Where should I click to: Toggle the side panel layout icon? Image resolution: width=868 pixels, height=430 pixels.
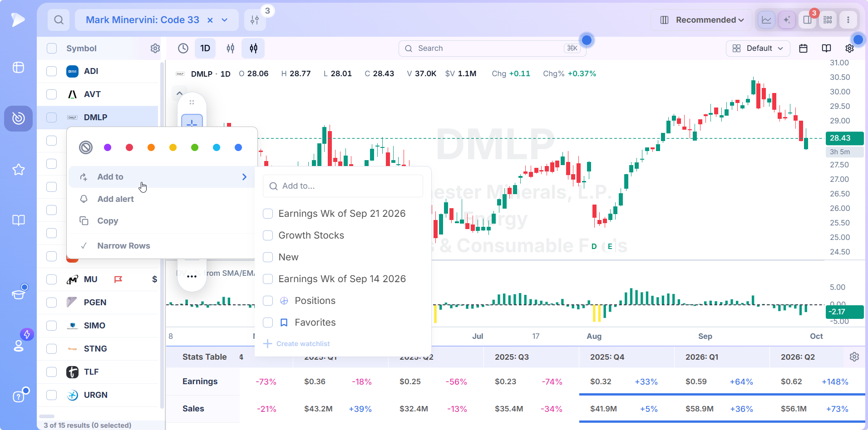pos(807,20)
